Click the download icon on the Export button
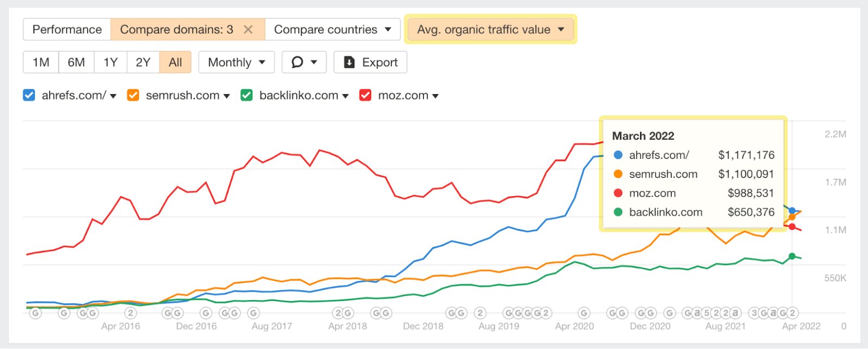Image resolution: width=868 pixels, height=349 pixels. tap(350, 62)
